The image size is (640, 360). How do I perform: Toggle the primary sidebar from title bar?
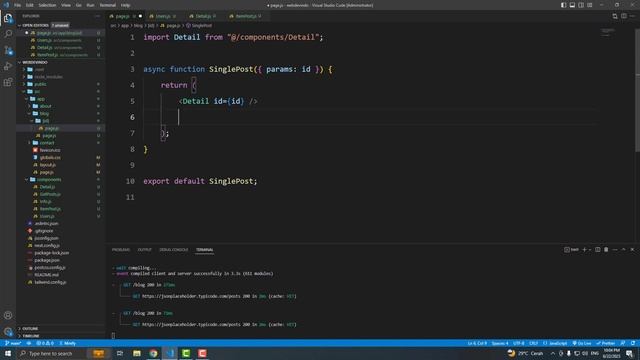563,5
